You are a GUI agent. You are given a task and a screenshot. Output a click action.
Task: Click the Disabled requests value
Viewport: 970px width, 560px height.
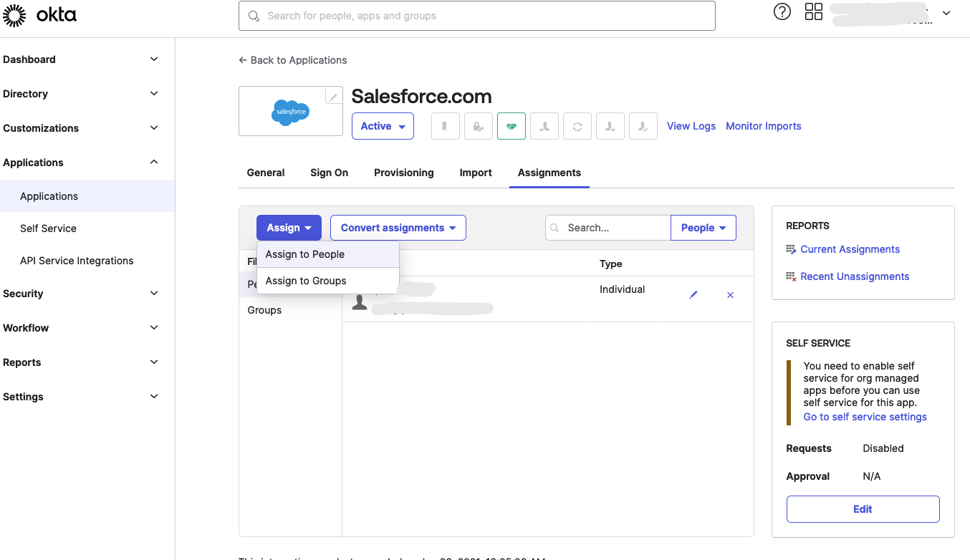(883, 448)
